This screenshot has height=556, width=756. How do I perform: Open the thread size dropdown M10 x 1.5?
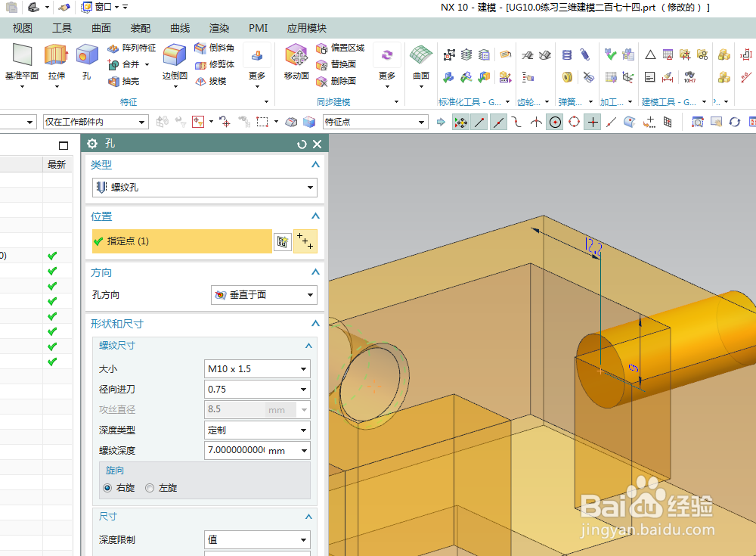[257, 368]
